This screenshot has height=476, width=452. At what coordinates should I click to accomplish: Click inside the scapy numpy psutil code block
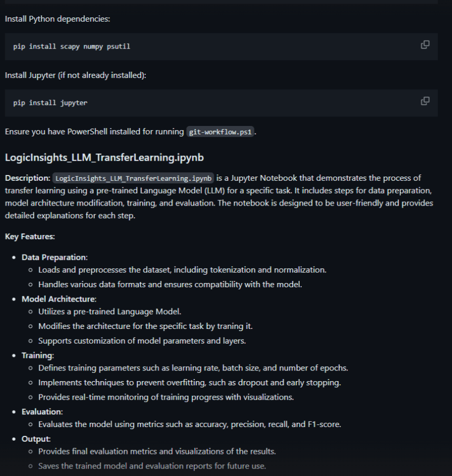(x=221, y=46)
